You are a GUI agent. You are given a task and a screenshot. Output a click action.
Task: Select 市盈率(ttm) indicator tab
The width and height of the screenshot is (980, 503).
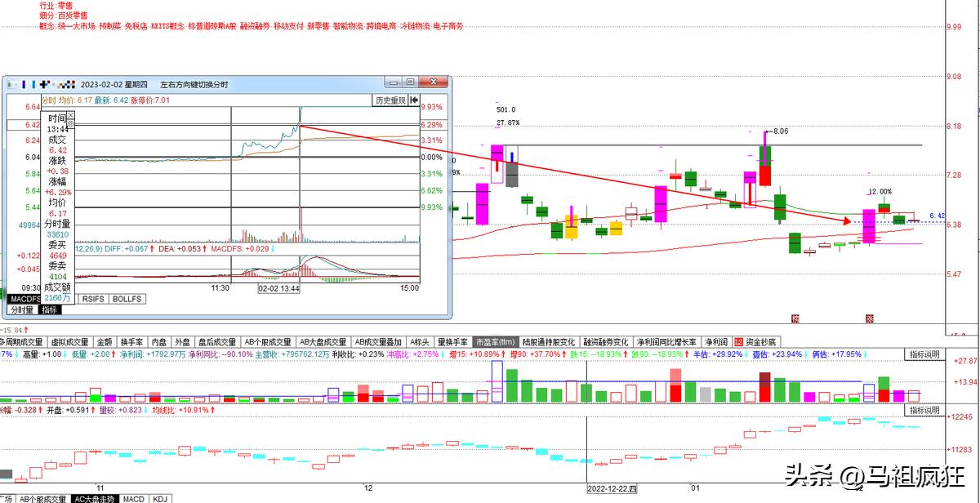497,341
